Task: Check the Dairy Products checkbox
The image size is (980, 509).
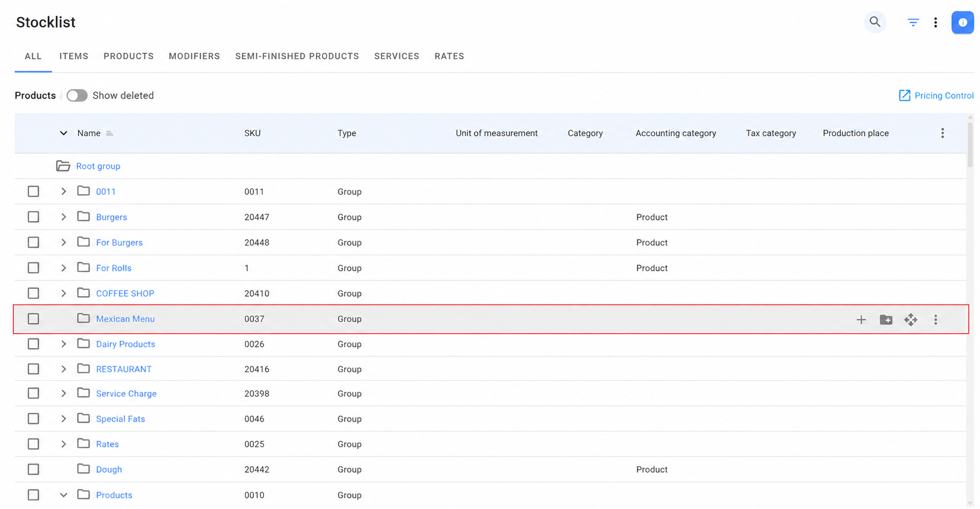Action: pyautogui.click(x=33, y=344)
